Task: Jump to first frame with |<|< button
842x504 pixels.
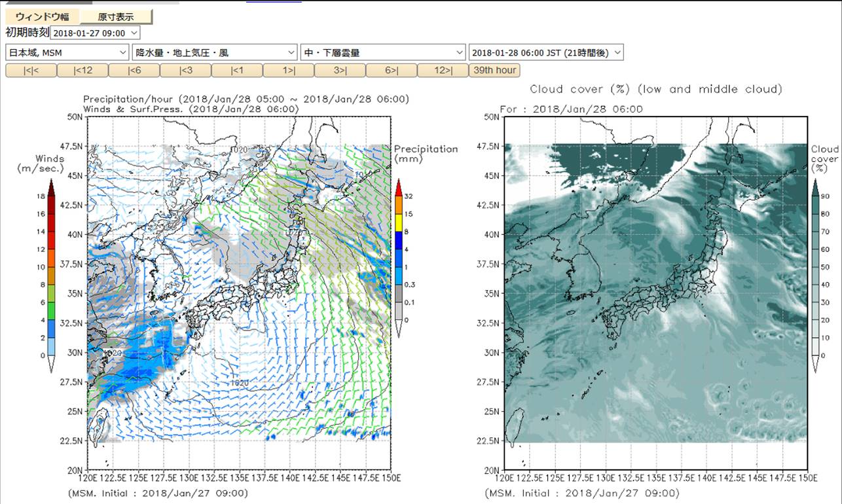Action: (31, 70)
